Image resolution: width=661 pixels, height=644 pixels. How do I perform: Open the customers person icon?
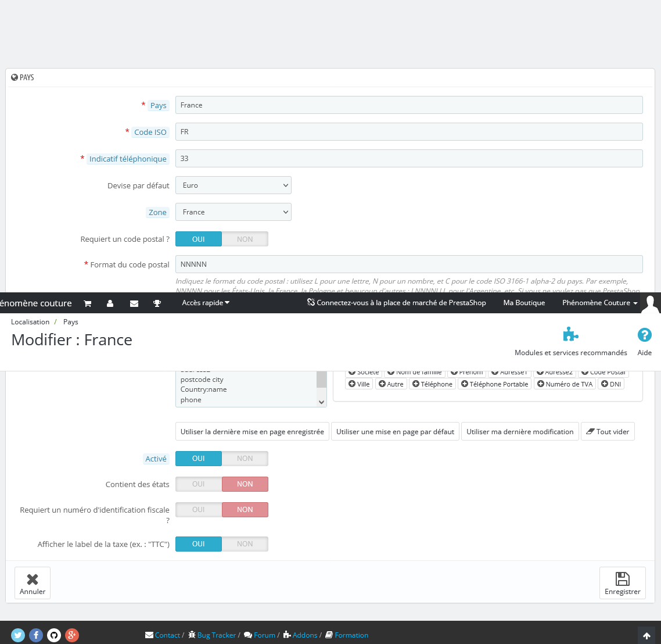click(x=110, y=303)
